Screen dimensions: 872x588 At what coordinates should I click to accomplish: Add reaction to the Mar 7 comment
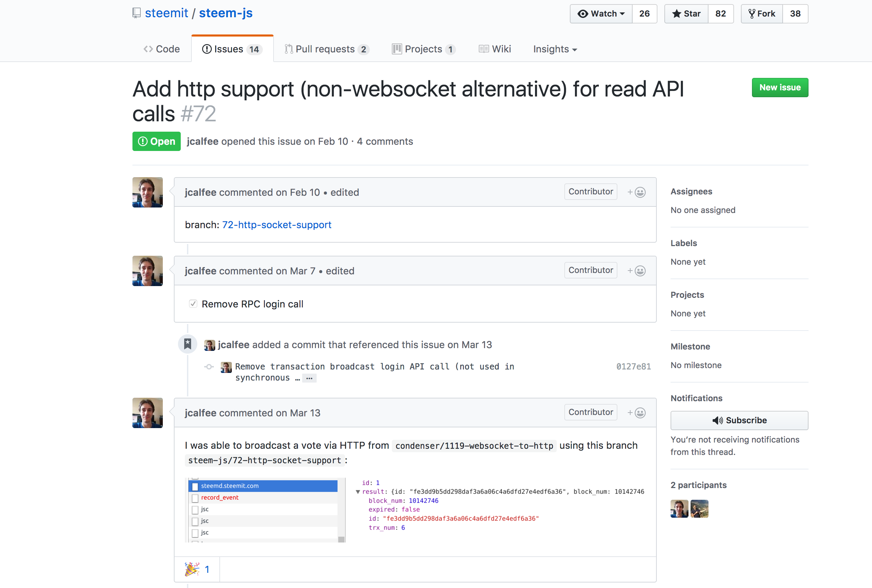(636, 271)
